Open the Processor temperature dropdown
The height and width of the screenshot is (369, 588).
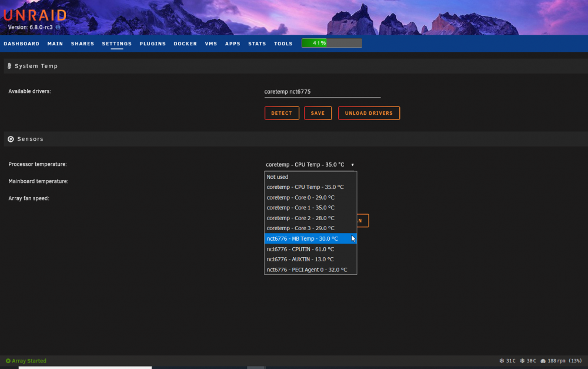(310, 164)
